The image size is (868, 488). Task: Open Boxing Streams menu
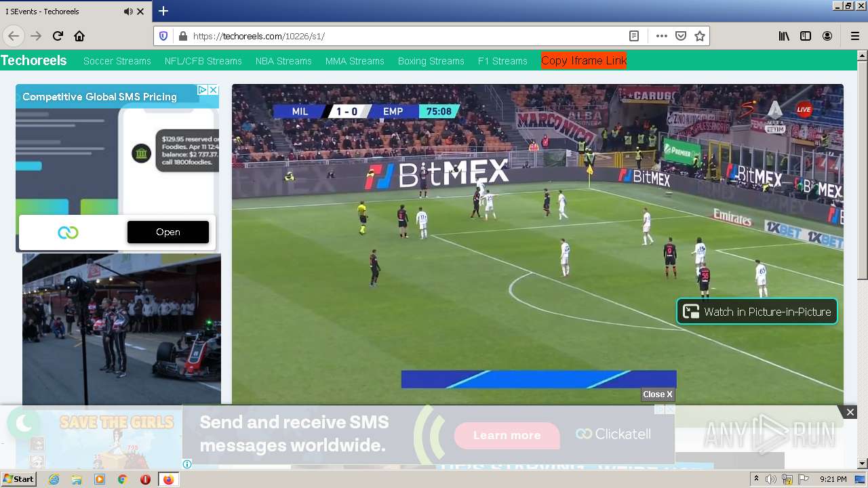tap(431, 61)
